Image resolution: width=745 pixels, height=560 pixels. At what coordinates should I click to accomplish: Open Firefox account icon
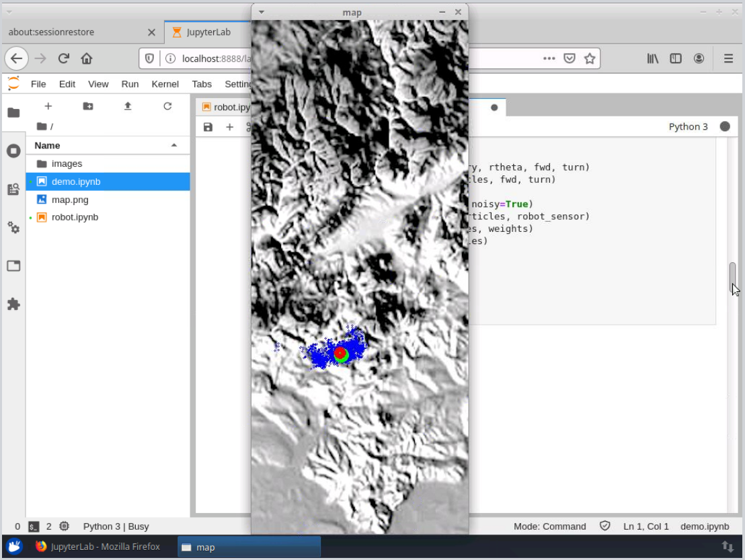coord(699,58)
